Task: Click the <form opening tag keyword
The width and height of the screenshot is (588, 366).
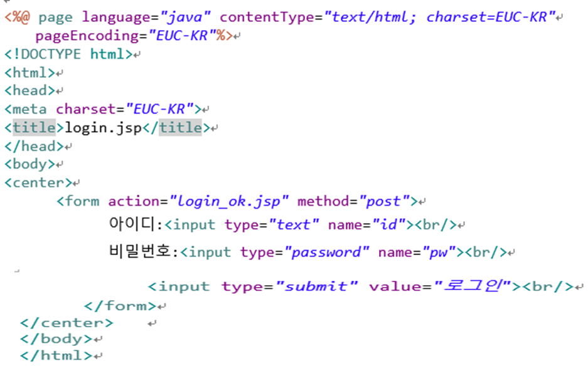Action: 78,202
